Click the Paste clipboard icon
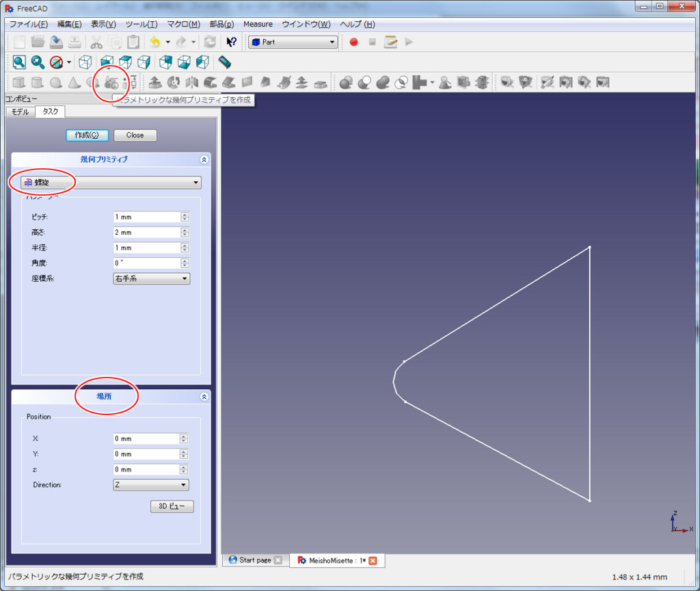Image resolution: width=700 pixels, height=591 pixels. click(x=133, y=42)
